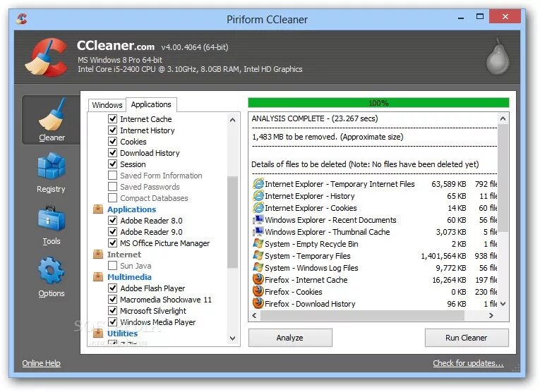Uncheck the Internet Cache checkbox
540x392 pixels.
pyautogui.click(x=113, y=118)
